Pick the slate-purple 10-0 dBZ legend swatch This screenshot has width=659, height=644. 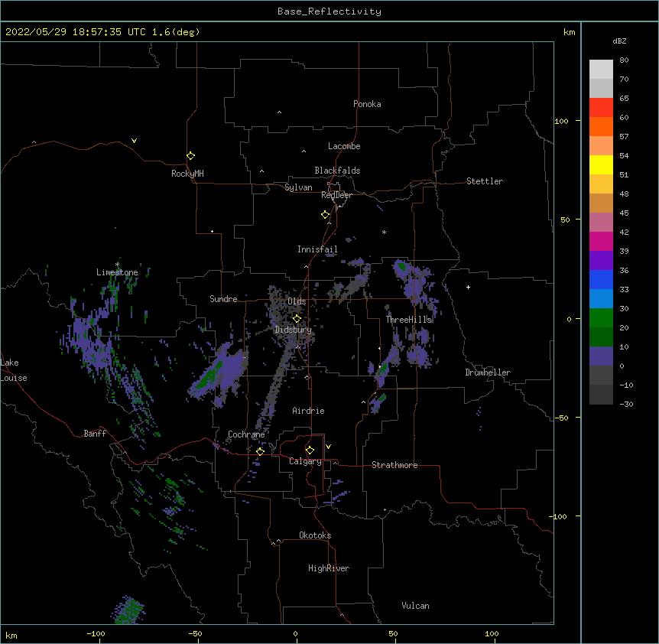tap(601, 356)
